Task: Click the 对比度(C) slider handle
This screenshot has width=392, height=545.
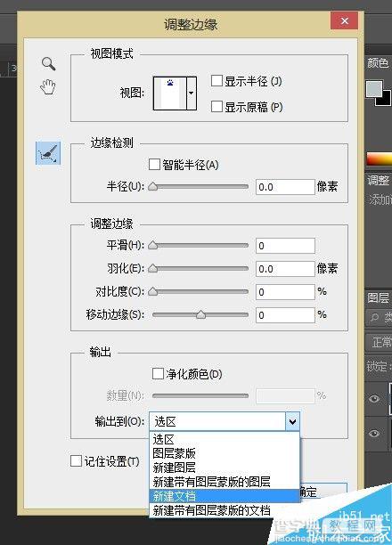Action: click(x=152, y=291)
